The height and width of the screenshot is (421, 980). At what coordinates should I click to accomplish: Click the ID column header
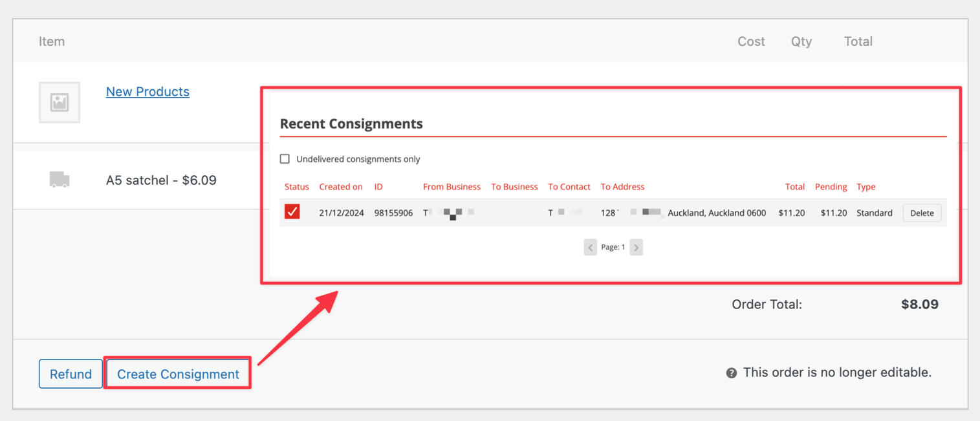point(378,187)
